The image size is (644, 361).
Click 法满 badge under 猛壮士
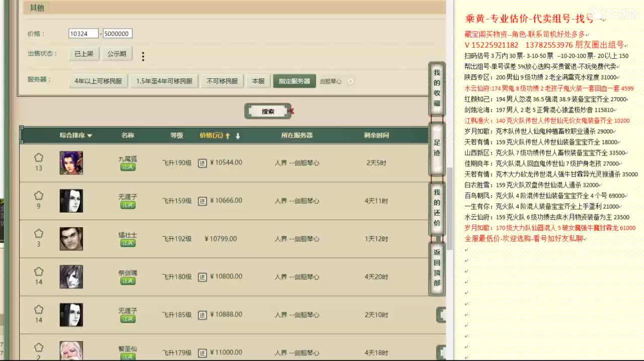point(128,243)
